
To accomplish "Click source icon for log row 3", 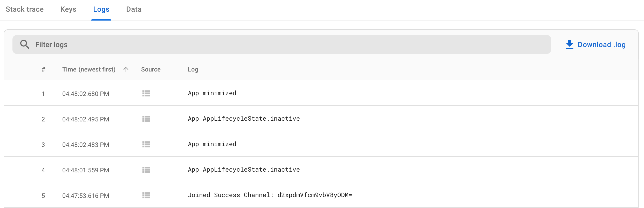I will click(x=146, y=144).
